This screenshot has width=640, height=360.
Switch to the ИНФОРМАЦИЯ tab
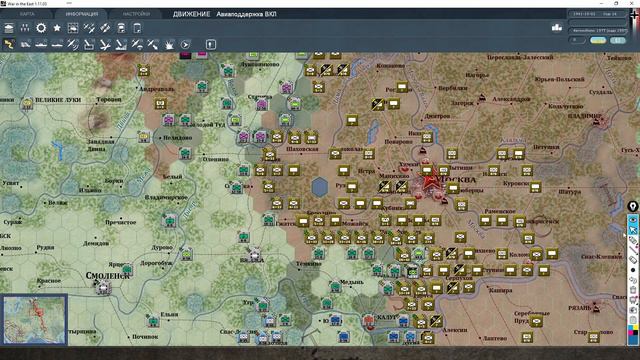[x=82, y=14]
